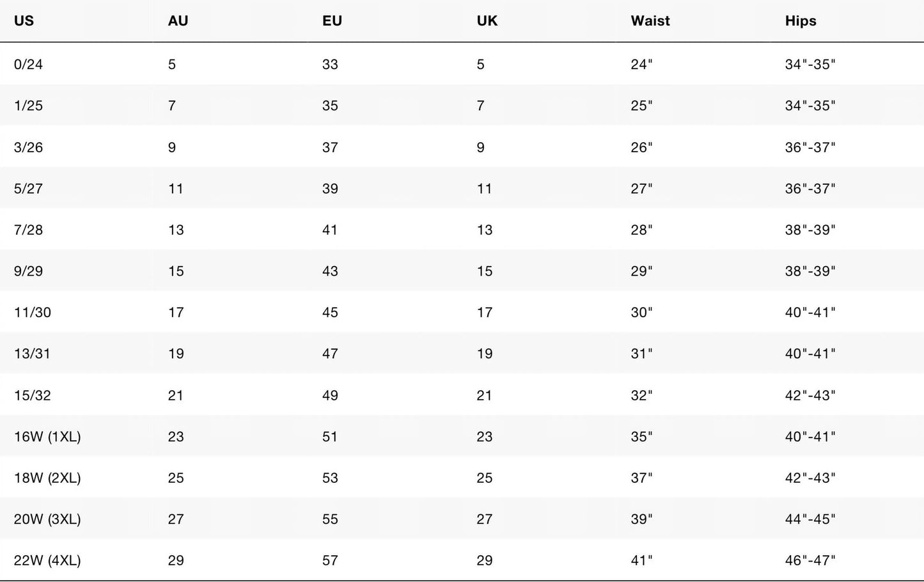
Task: Click the US column header
Action: 24,20
